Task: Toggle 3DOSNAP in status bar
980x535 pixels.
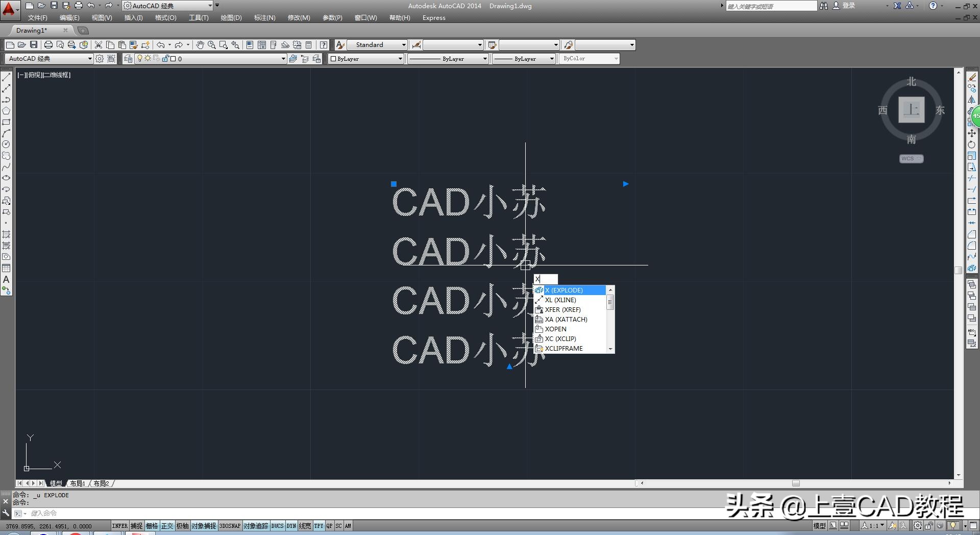Action: (230, 526)
